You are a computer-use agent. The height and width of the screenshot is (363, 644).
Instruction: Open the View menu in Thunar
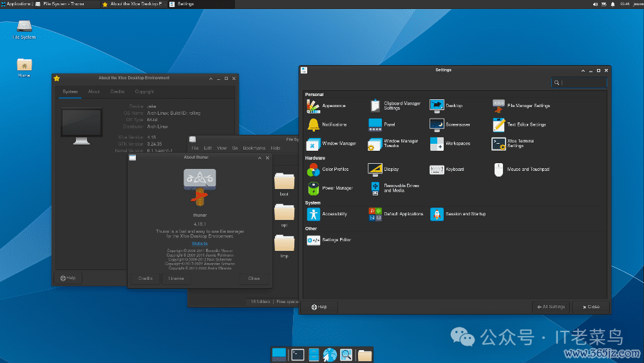point(222,148)
